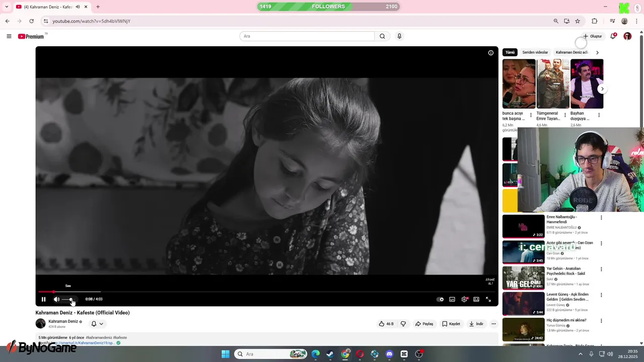This screenshot has width=644, height=362.
Task: Reload the page in Chrome
Action: 31,21
